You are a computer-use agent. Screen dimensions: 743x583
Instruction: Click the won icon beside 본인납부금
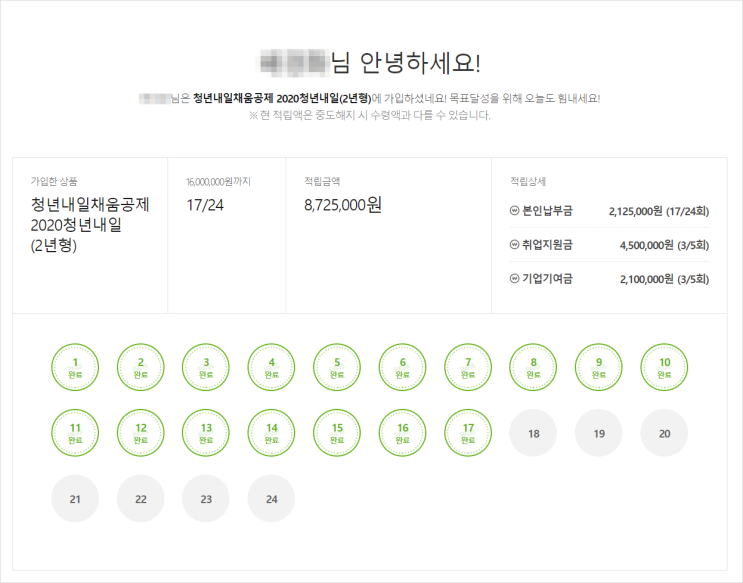(x=514, y=210)
